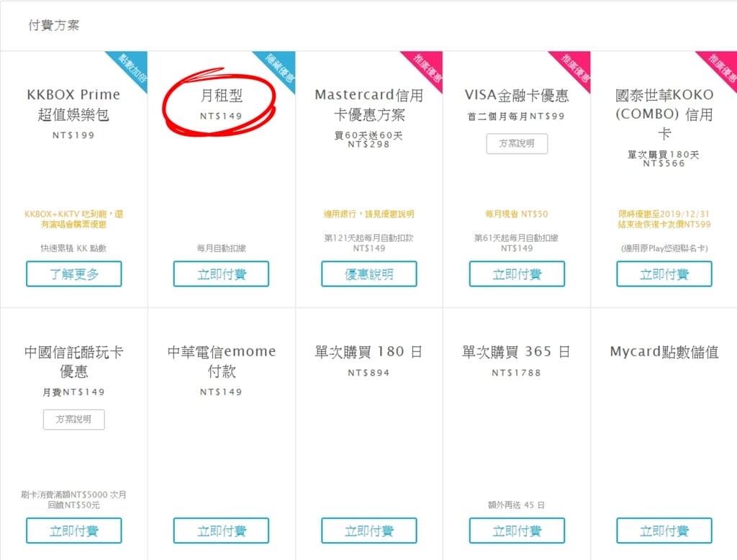Click the 付費方案 section header

point(54,25)
